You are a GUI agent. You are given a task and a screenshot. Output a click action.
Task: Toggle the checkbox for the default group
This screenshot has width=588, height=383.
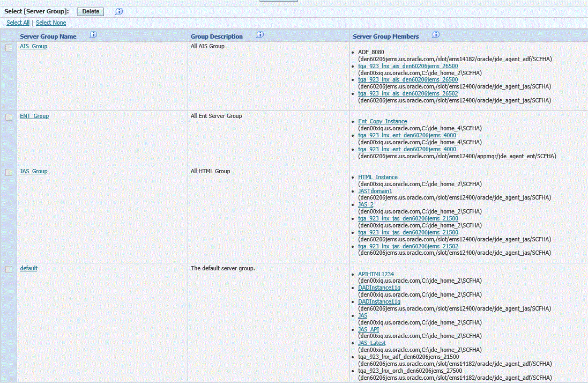(9, 269)
